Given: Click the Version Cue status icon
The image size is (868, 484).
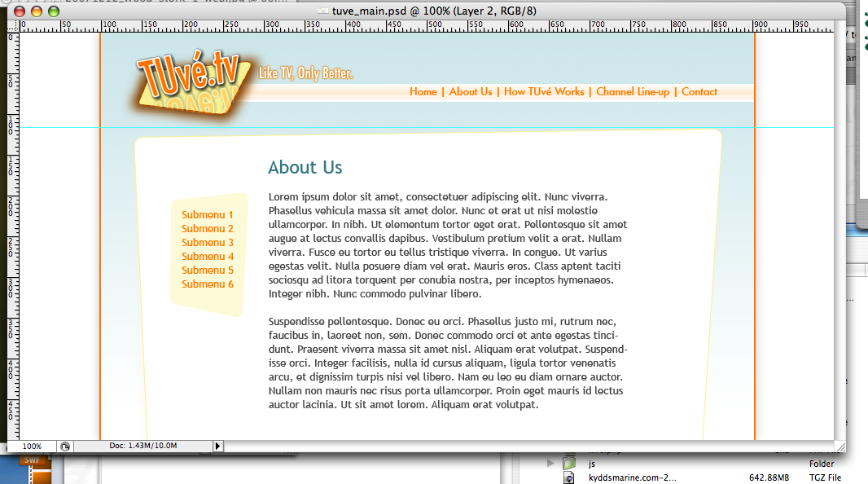Looking at the screenshot, I should 65,447.
